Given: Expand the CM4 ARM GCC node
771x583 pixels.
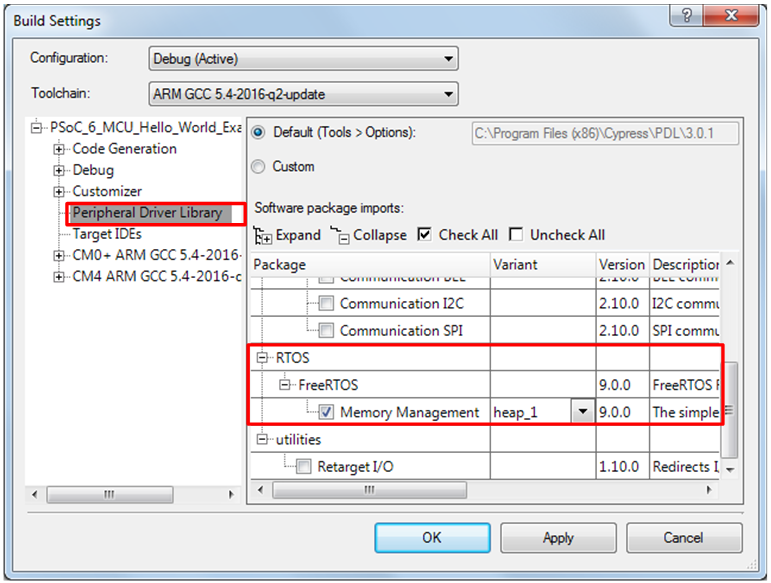Looking at the screenshot, I should point(59,277).
